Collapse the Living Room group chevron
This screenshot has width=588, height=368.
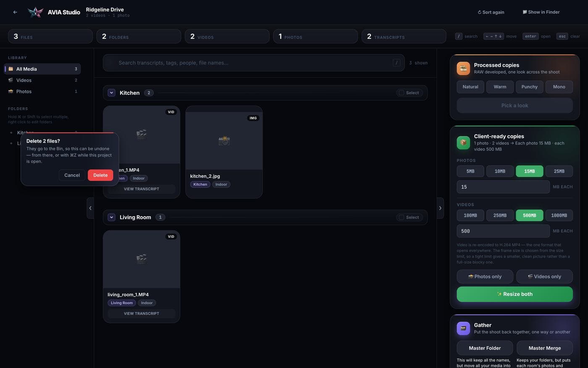[111, 217]
